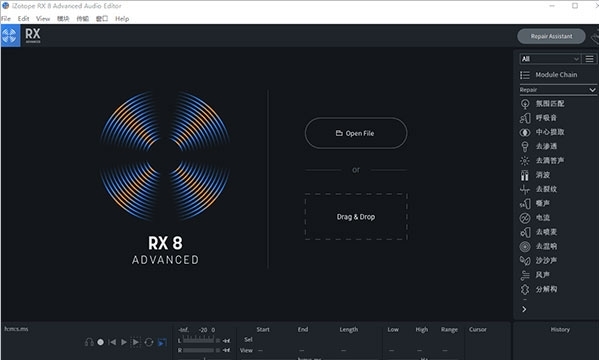Open the 中心提取 center extract module
The height and width of the screenshot is (360, 599).
(542, 132)
